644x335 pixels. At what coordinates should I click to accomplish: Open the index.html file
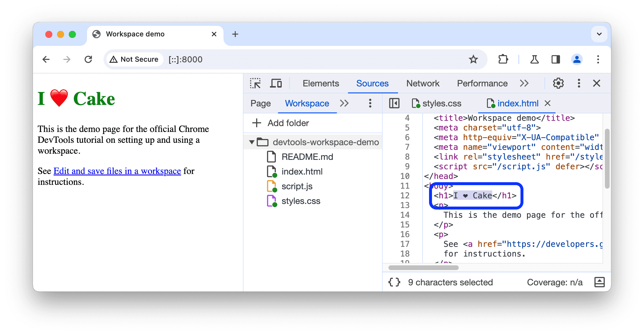coord(301,171)
